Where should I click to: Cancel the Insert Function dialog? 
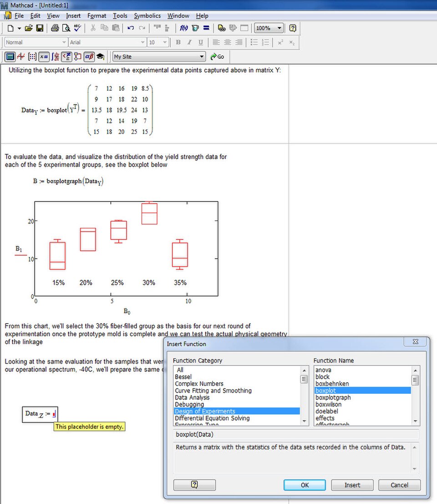(399, 485)
